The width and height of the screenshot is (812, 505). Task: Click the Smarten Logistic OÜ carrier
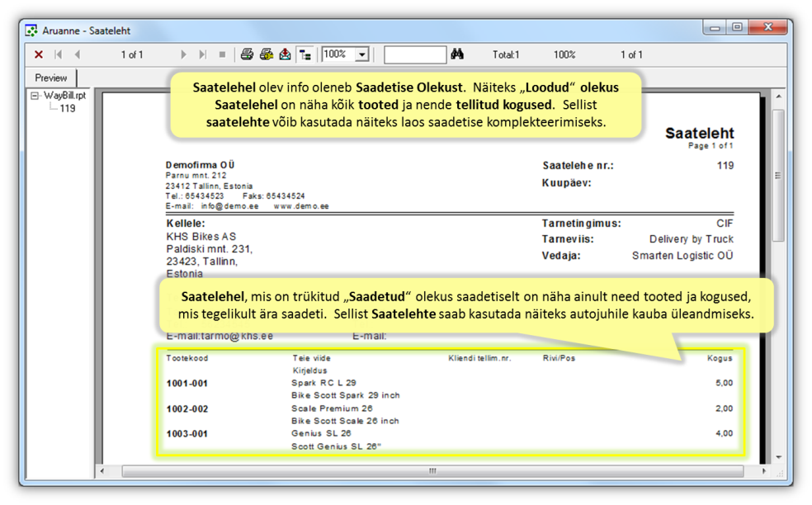pyautogui.click(x=682, y=256)
